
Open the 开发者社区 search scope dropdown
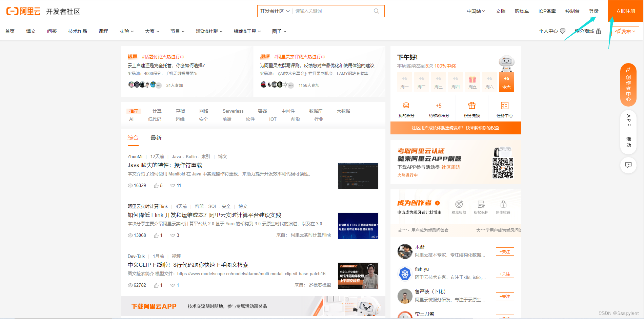point(275,11)
